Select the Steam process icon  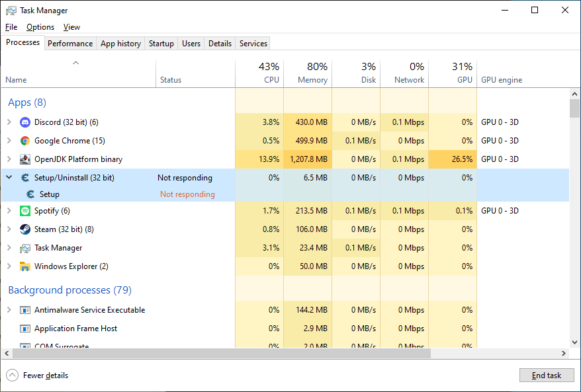pos(25,229)
